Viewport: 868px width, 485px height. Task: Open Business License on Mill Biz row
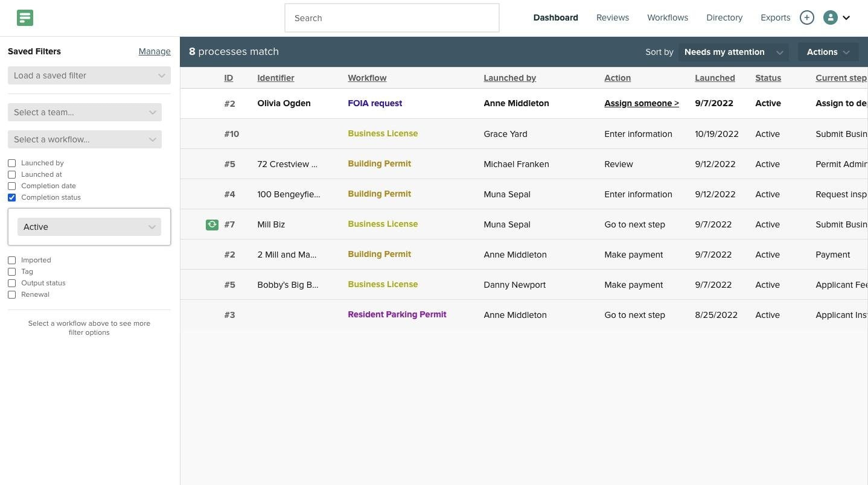tap(383, 224)
